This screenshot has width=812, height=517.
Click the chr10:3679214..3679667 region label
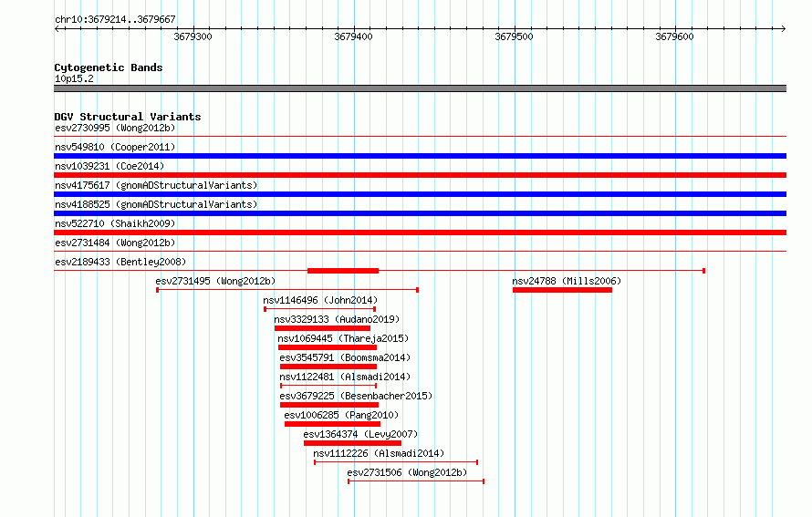[115, 19]
